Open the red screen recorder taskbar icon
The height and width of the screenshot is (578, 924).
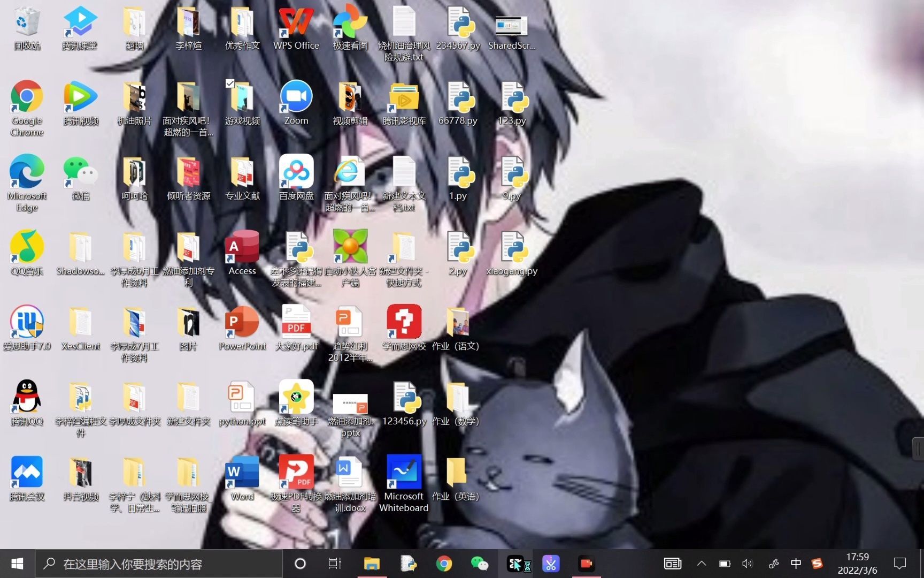click(587, 564)
